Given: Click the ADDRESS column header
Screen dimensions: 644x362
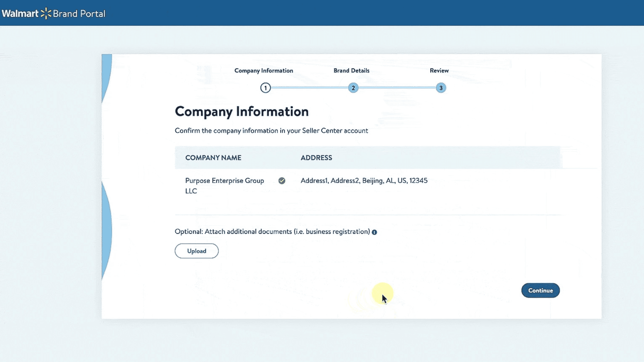Looking at the screenshot, I should tap(316, 158).
